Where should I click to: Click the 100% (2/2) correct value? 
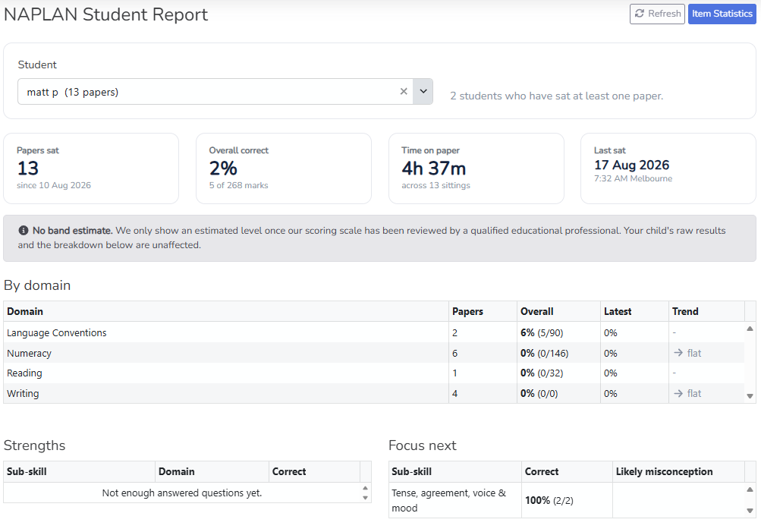coord(549,500)
